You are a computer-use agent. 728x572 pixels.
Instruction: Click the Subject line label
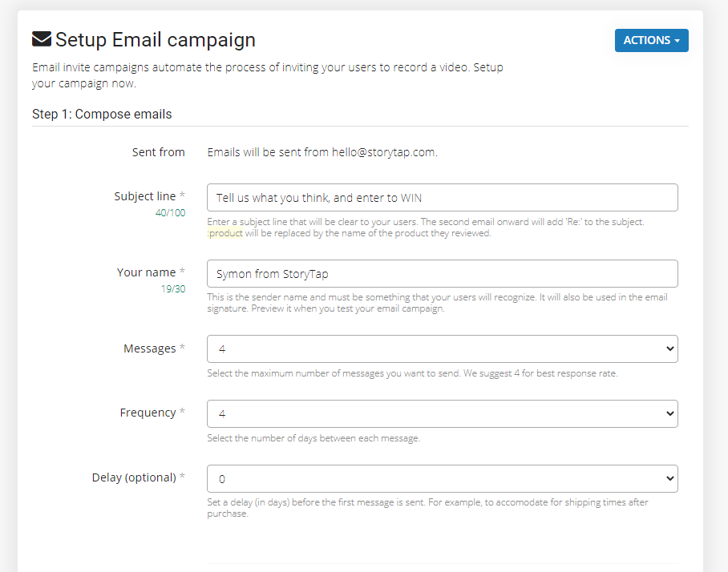145,196
